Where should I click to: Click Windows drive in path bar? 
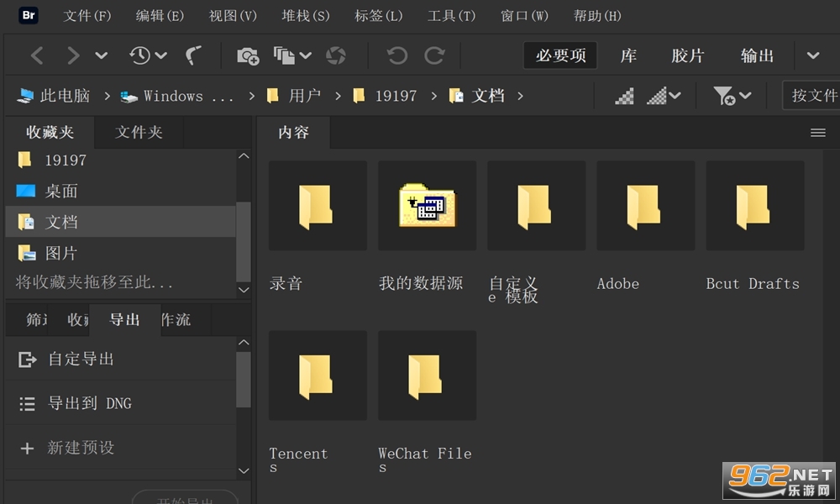click(x=176, y=97)
